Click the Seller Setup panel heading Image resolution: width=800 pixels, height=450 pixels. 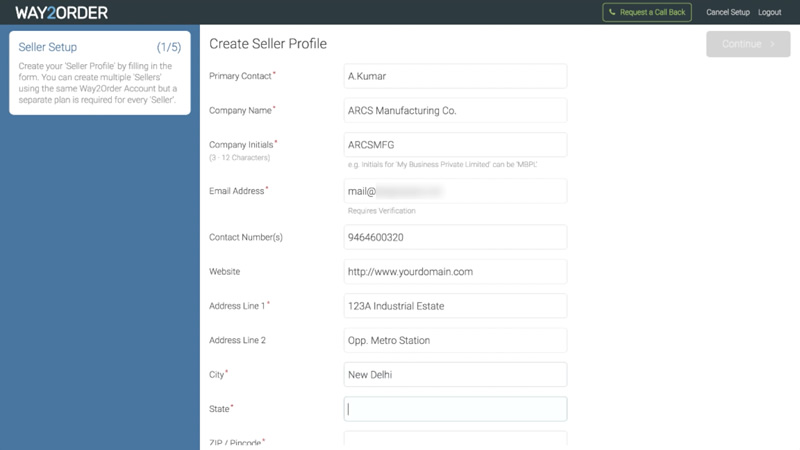tap(47, 47)
